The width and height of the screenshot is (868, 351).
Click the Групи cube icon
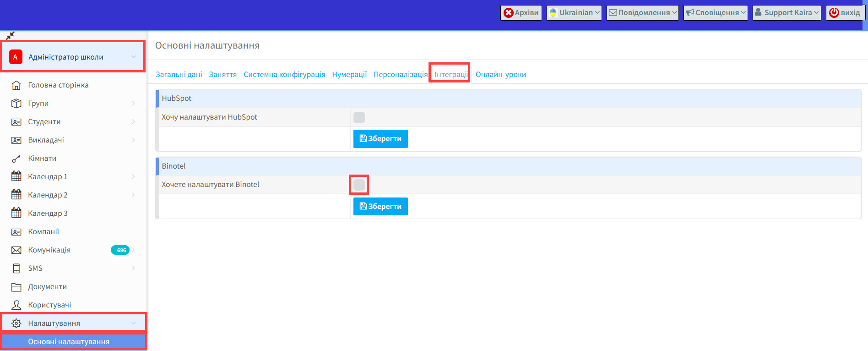coord(16,104)
